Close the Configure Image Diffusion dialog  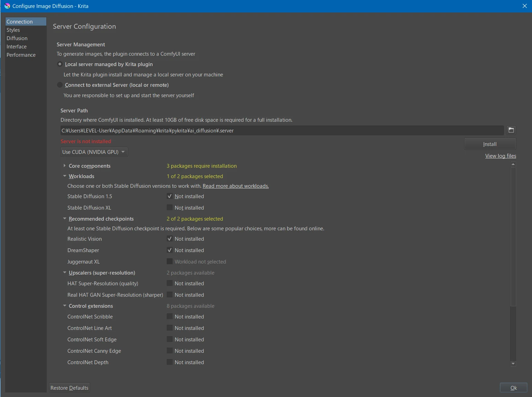(x=524, y=6)
